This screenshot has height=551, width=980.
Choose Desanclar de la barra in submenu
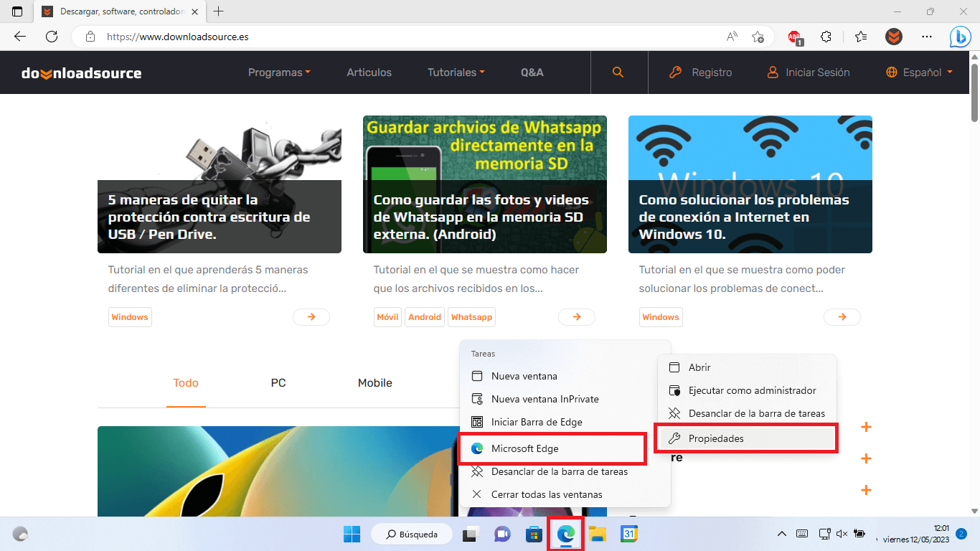[747, 413]
